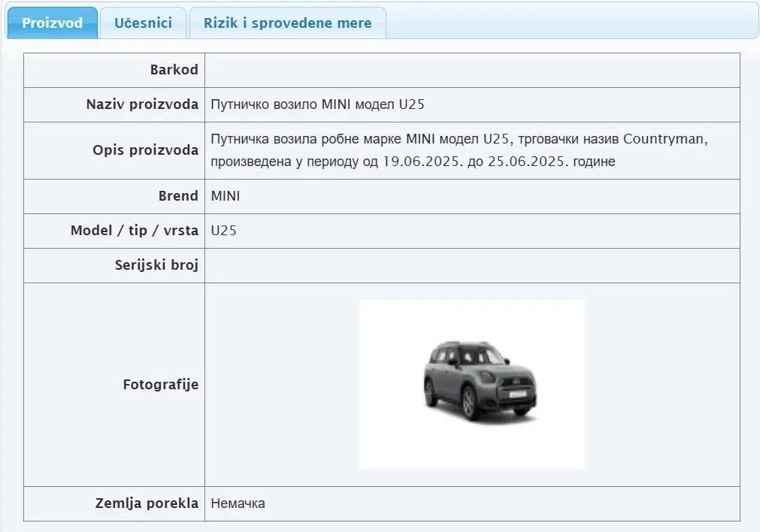Click the Fotografije row label
The width and height of the screenshot is (760, 532).
(x=161, y=385)
